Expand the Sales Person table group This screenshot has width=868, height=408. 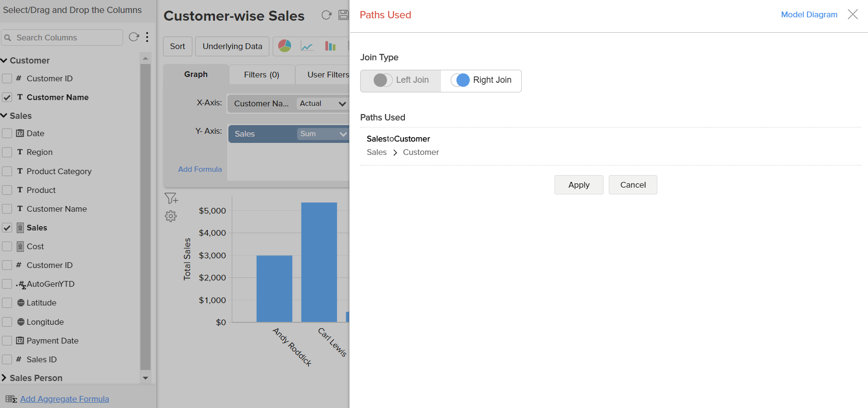point(4,378)
